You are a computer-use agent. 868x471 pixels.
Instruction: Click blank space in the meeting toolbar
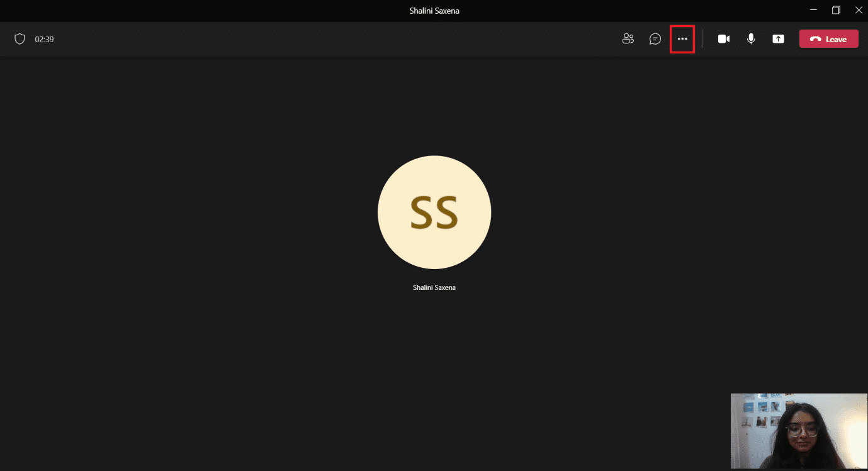click(315, 39)
